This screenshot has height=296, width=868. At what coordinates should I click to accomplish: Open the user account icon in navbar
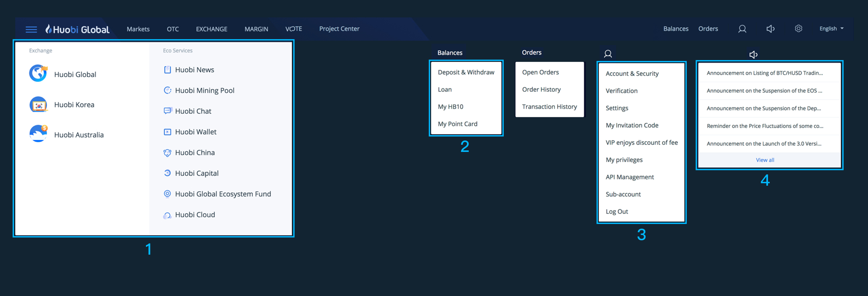coord(742,29)
